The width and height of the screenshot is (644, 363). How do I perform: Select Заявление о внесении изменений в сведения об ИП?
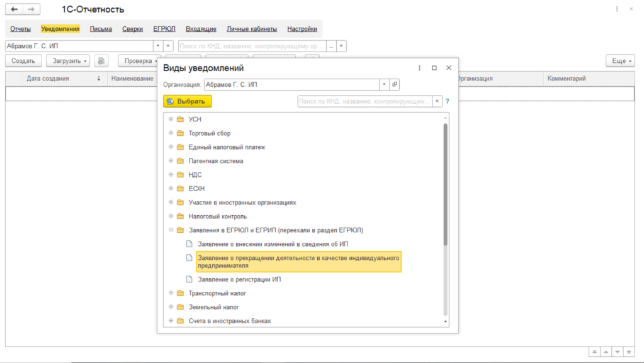click(x=272, y=244)
